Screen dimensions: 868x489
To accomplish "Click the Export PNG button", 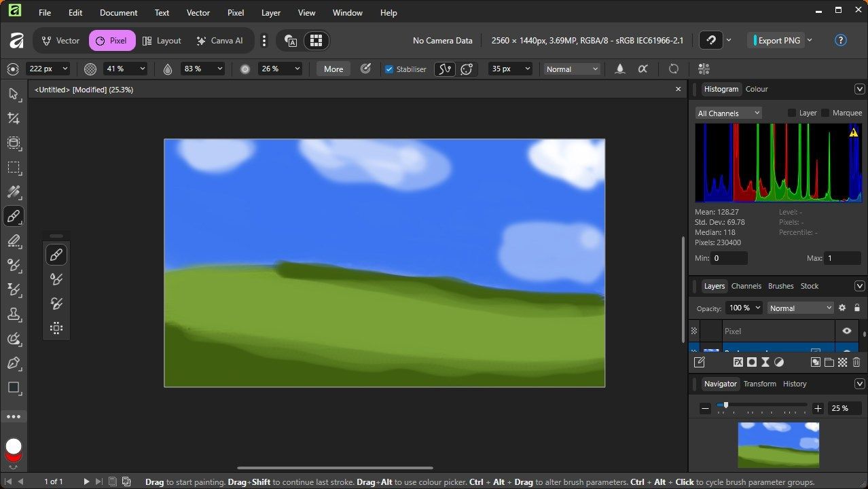I will pos(776,40).
